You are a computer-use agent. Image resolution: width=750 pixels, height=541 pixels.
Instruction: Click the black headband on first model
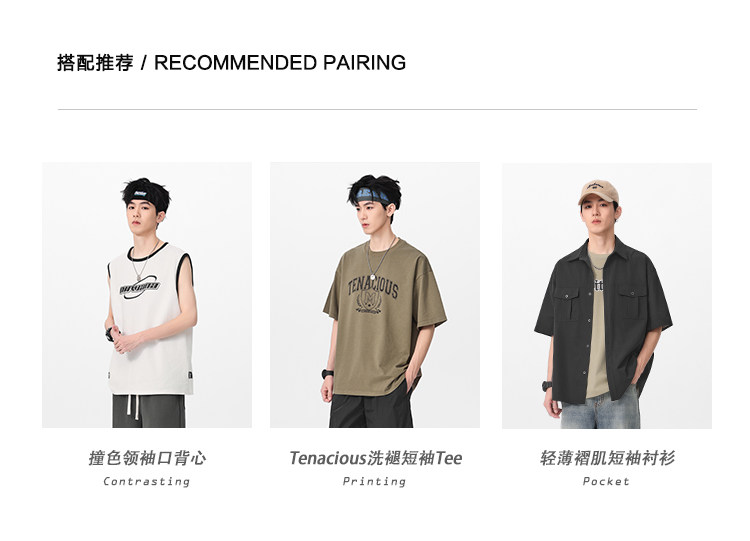tap(145, 196)
